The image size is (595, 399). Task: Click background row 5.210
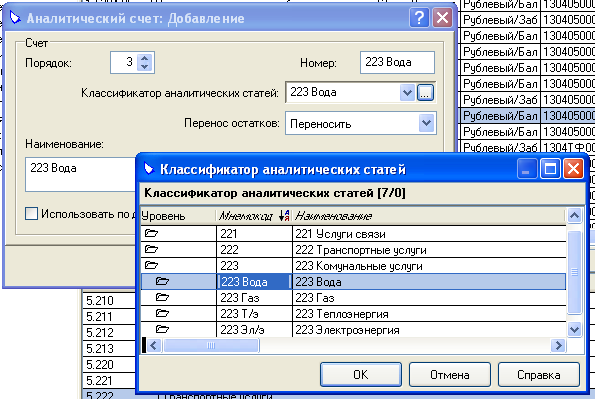(109, 300)
